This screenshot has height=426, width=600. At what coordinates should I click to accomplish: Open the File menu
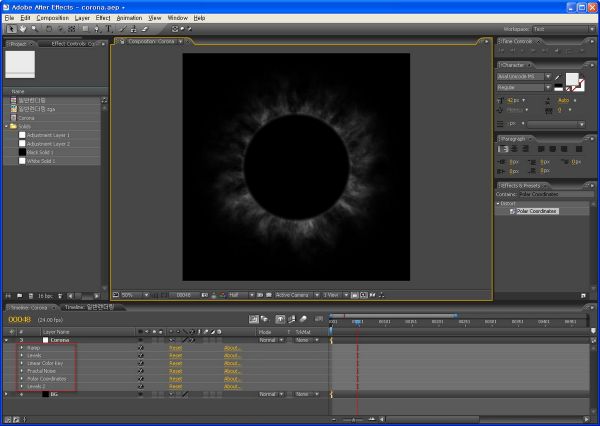click(x=9, y=18)
